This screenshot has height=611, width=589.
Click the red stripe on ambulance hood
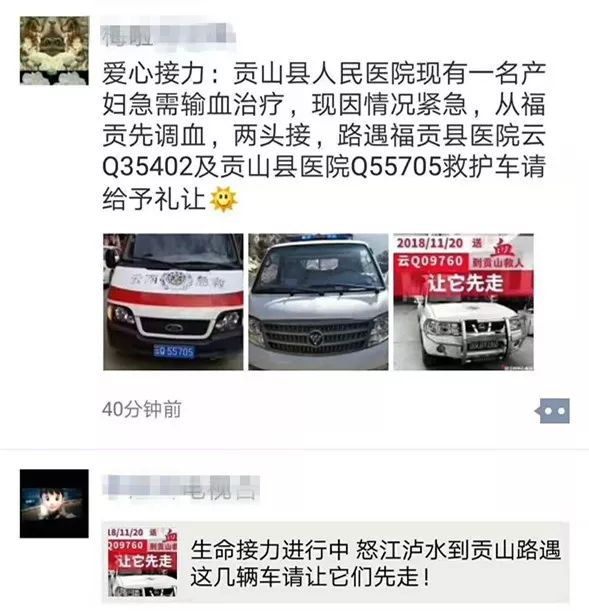click(x=175, y=298)
